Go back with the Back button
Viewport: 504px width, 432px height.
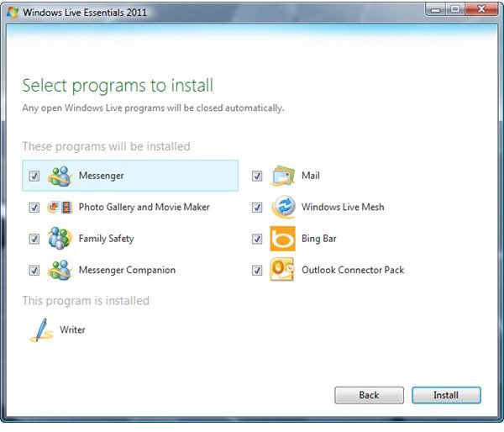369,395
